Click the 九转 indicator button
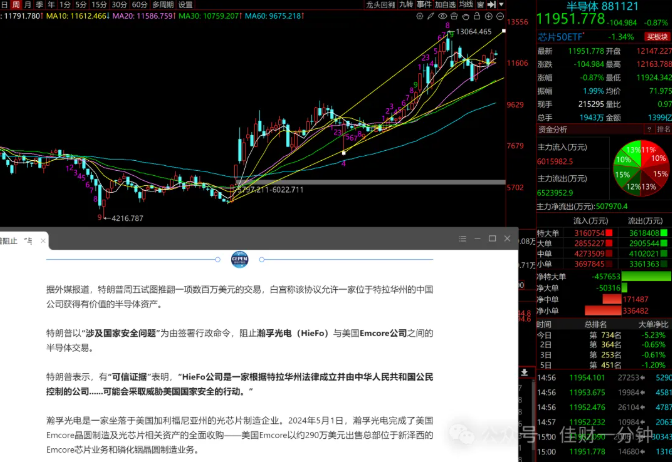 (x=405, y=4)
